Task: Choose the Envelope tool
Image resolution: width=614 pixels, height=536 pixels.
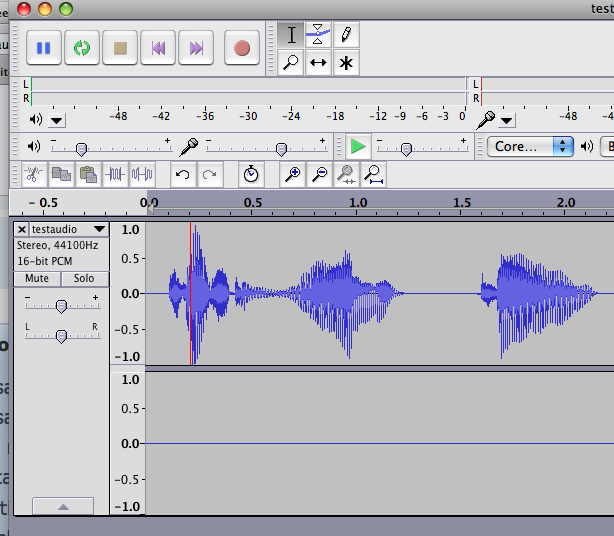Action: tap(318, 34)
